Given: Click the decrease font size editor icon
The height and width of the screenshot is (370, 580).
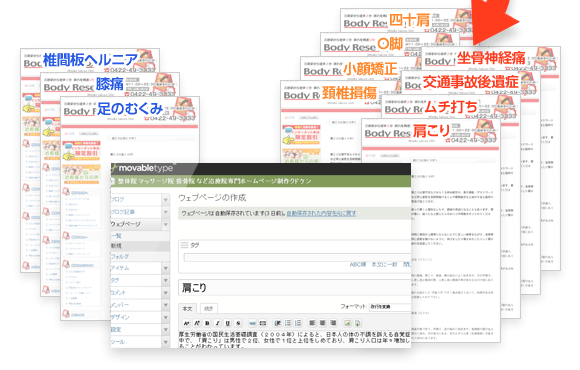Looking at the screenshot, I should click(x=186, y=323).
